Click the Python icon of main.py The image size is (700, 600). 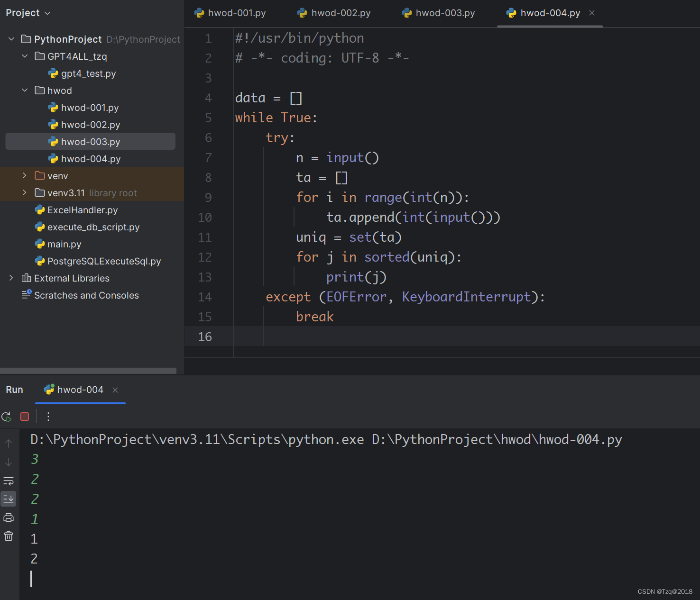click(40, 244)
